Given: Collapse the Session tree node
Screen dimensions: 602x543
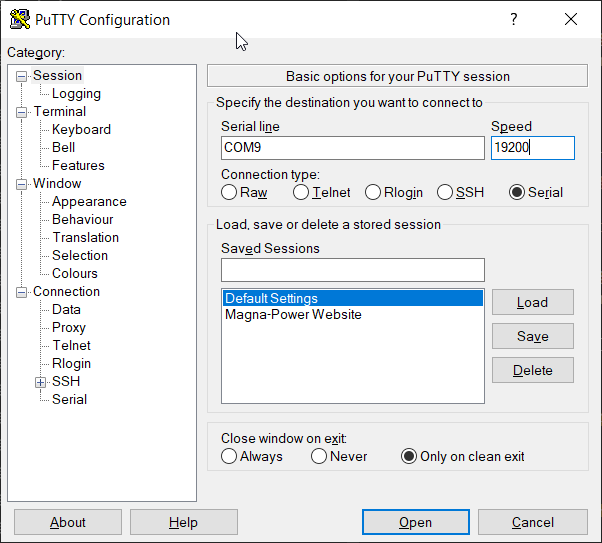Looking at the screenshot, I should 22,76.
